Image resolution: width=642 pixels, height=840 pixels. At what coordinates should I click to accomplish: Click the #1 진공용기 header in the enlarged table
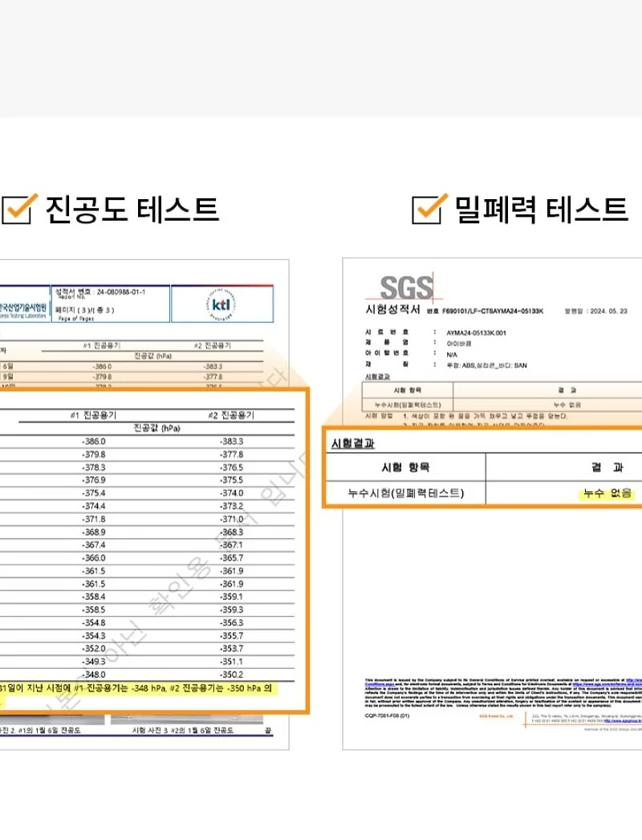pyautogui.click(x=93, y=415)
